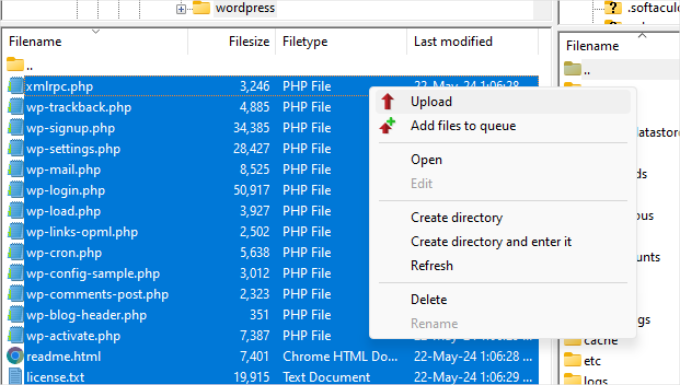The image size is (680, 385).
Task: Click the red Upload arrow icon
Action: pos(388,101)
